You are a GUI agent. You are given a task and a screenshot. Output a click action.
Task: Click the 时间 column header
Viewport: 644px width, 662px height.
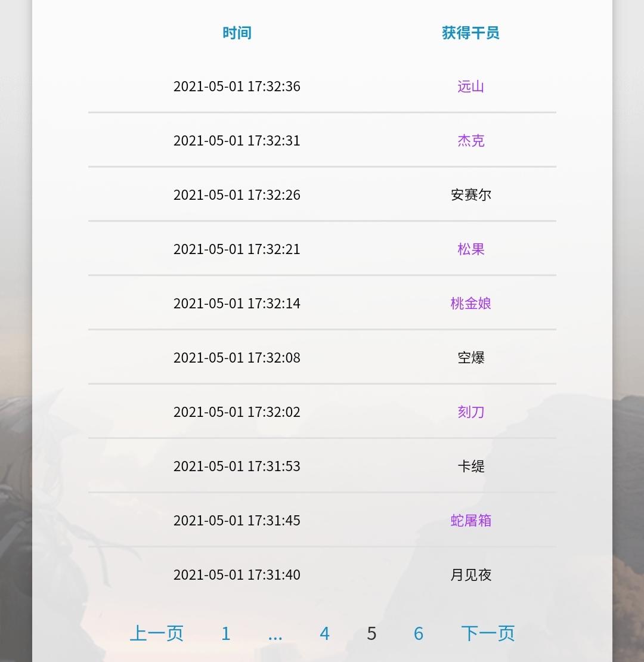coord(237,33)
